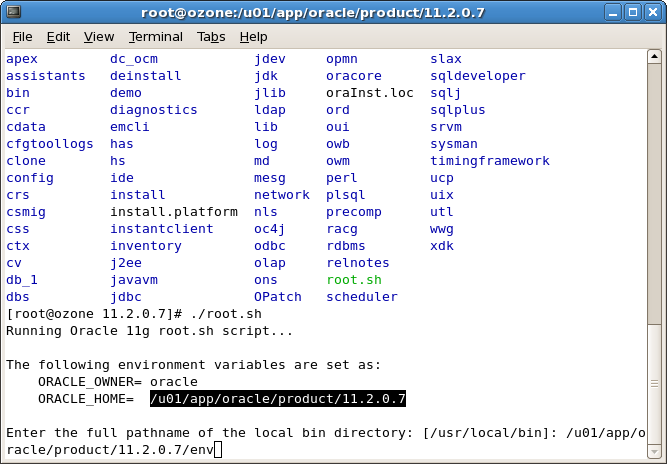Click the javavm directory name
Viewport: 667px width, 464px height.
[134, 280]
